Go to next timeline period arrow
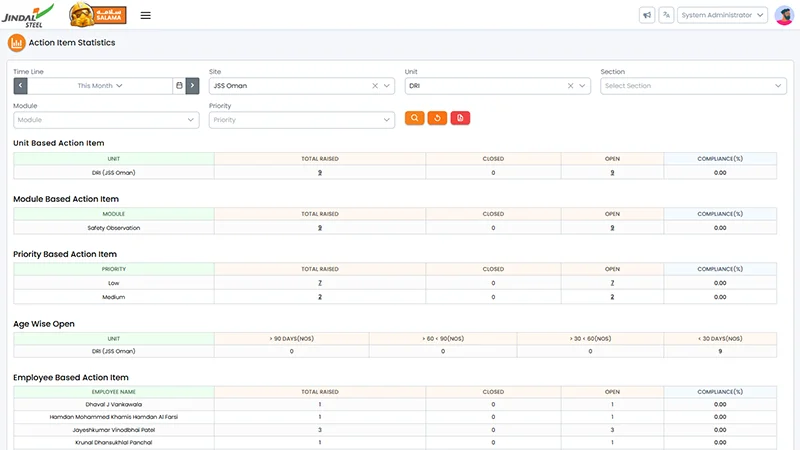This screenshot has height=450, width=800. click(x=192, y=86)
